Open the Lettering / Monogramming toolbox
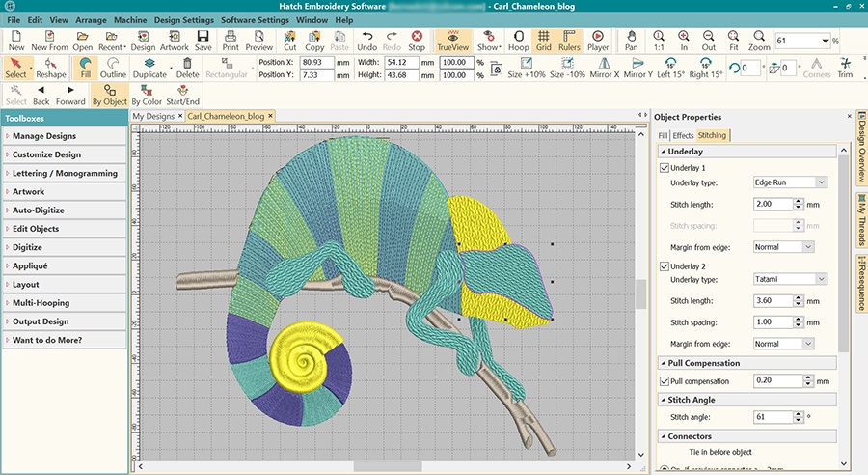This screenshot has height=475, width=868. (64, 174)
